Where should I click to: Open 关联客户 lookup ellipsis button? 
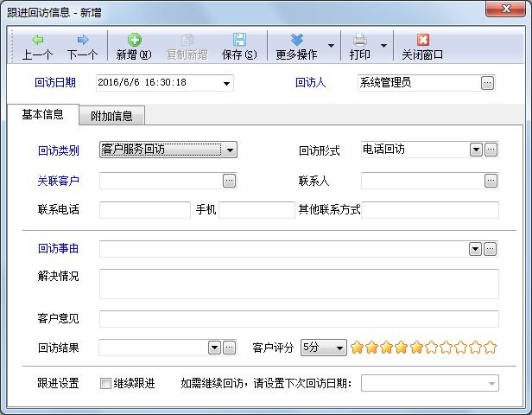[229, 181]
